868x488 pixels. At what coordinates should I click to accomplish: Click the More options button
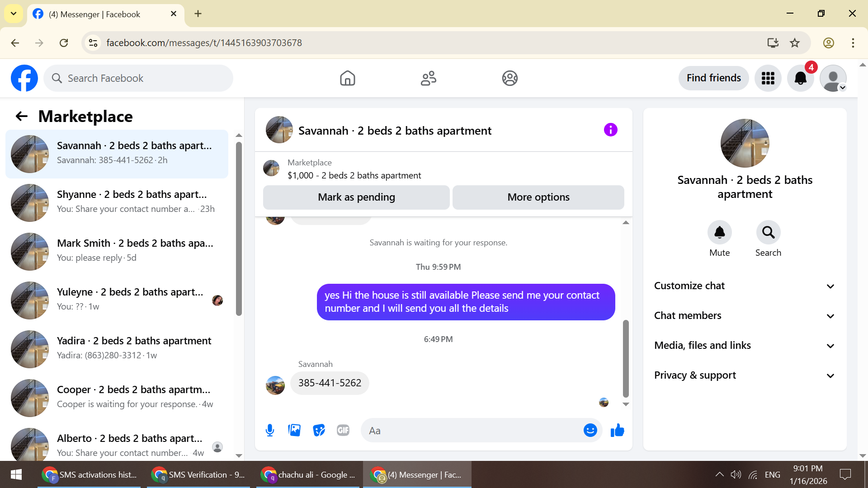pos(538,197)
